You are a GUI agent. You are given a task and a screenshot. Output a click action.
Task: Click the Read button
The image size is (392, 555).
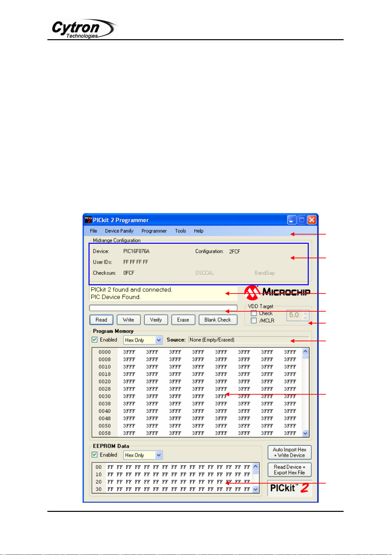click(101, 320)
